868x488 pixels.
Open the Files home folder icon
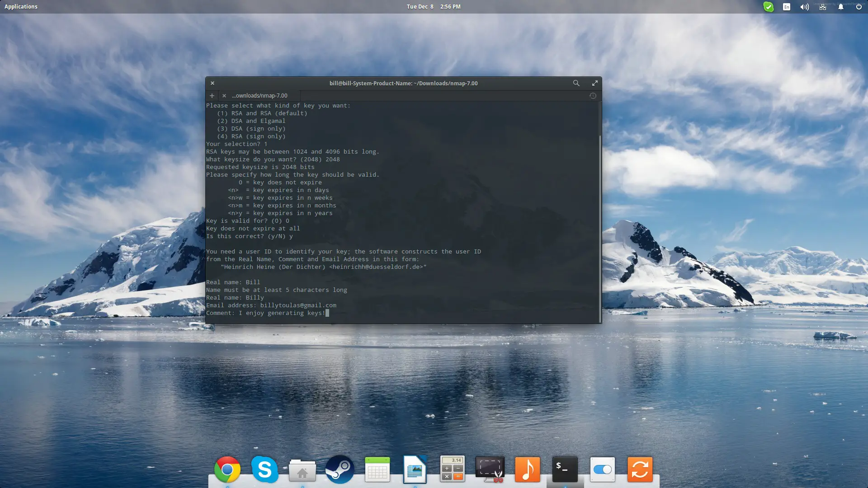pyautogui.click(x=302, y=470)
